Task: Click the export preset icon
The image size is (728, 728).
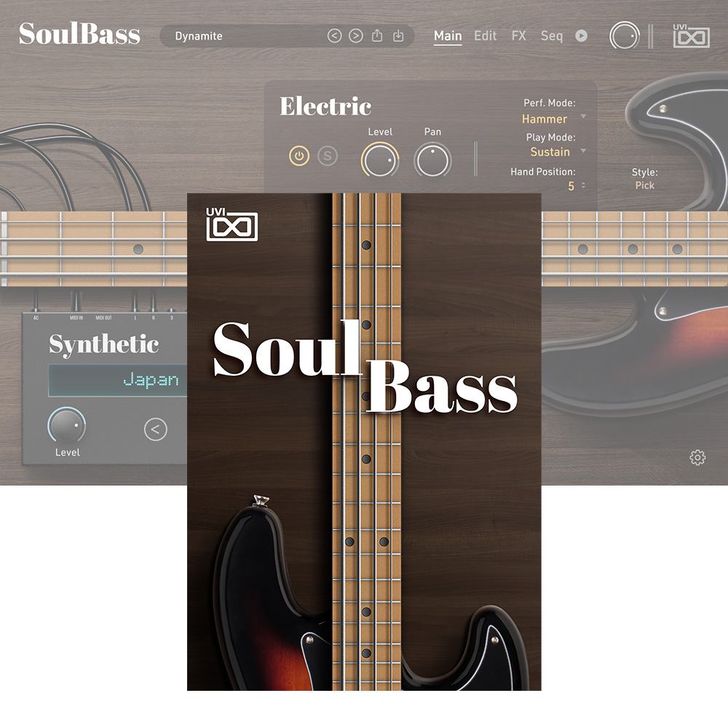Action: coord(377,35)
